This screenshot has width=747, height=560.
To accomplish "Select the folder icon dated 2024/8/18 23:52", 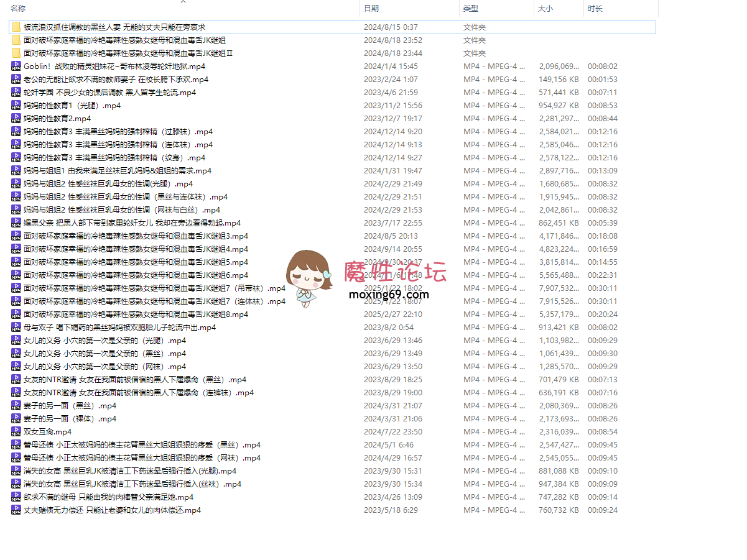I will (x=16, y=40).
